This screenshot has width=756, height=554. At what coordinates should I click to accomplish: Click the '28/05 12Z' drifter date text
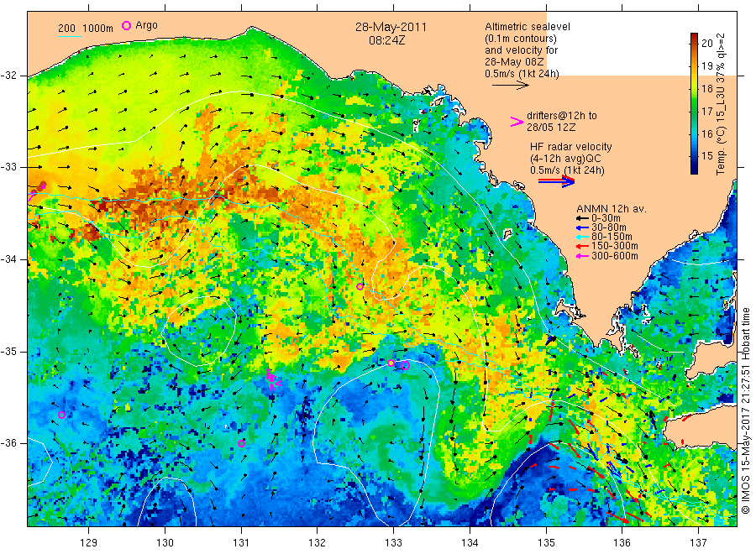coord(550,128)
